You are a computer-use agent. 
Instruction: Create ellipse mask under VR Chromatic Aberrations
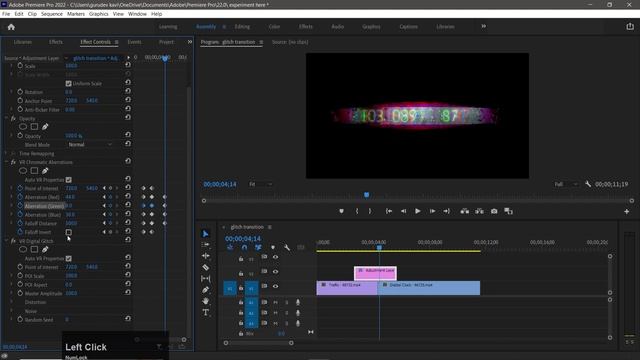tap(23, 171)
